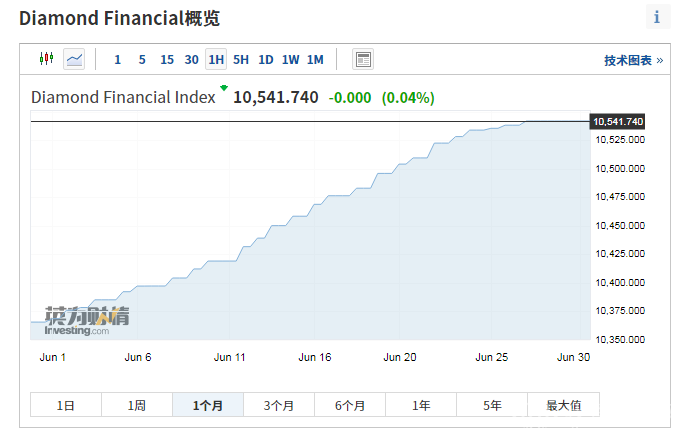The image size is (686, 445).
Task: Open the 技术图表 » link
Action: [633, 60]
